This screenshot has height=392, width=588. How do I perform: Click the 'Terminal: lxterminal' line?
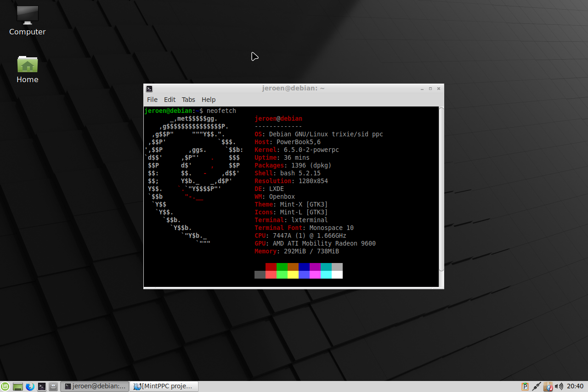tap(291, 220)
